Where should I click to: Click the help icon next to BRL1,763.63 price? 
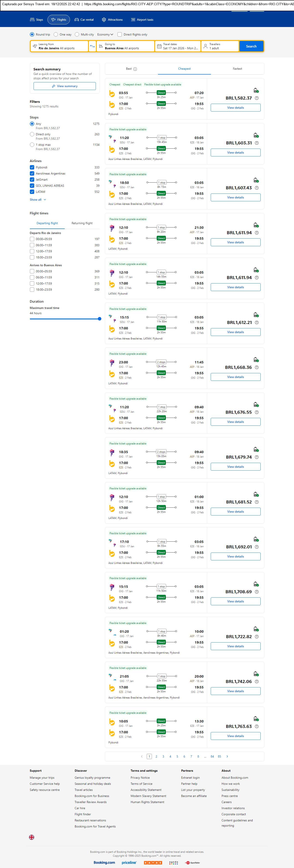[257, 726]
